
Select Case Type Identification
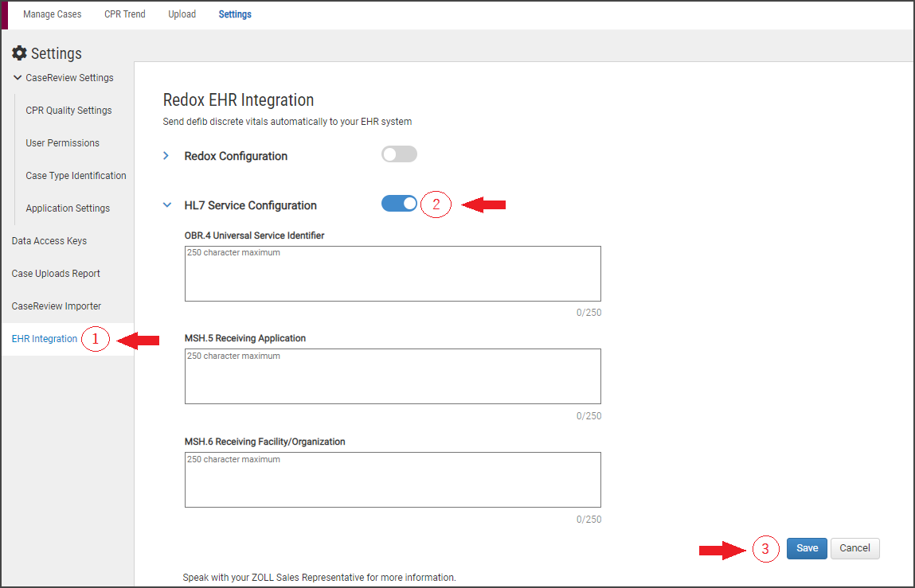(76, 176)
